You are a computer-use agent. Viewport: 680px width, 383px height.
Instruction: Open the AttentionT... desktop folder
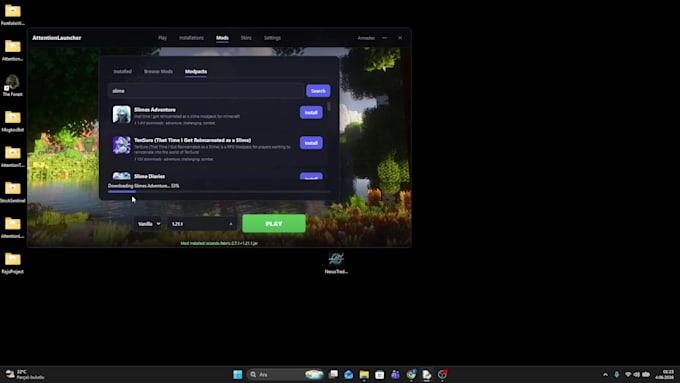click(x=13, y=156)
